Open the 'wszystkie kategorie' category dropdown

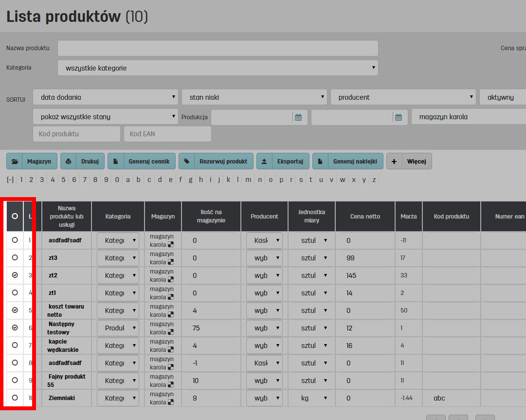pyautogui.click(x=218, y=68)
